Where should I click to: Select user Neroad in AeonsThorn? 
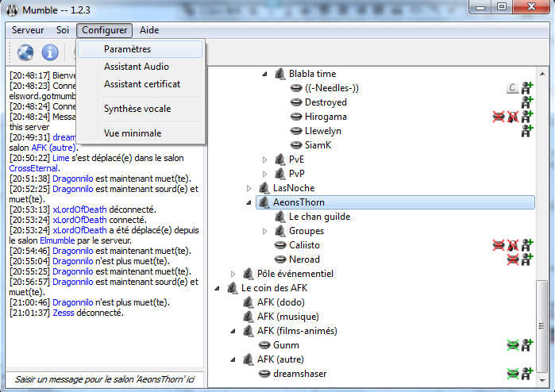(x=304, y=259)
